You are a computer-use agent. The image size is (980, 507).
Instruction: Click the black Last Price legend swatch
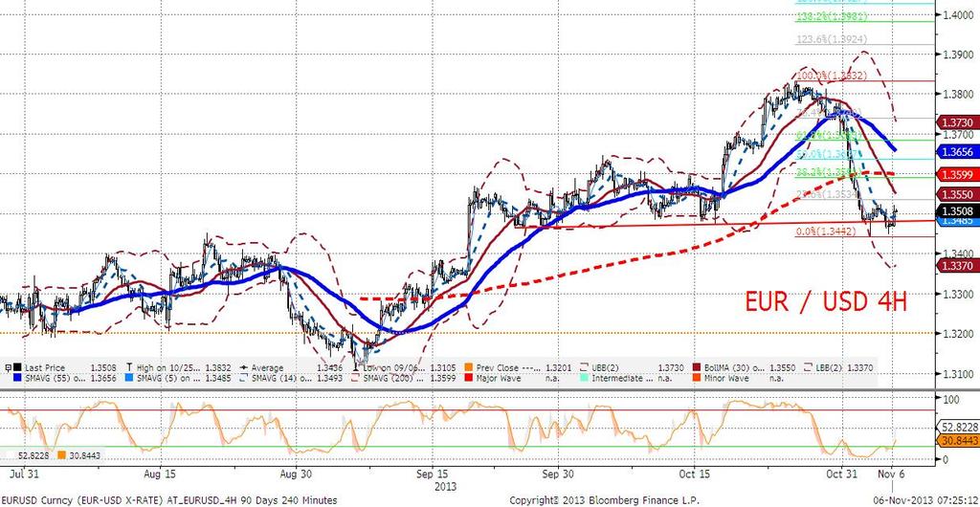tap(16, 367)
